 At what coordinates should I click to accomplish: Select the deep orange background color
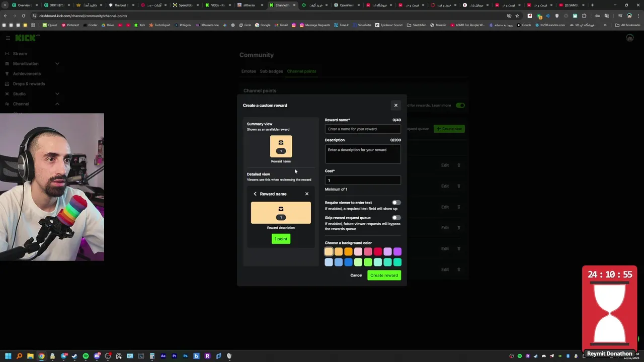point(348,251)
